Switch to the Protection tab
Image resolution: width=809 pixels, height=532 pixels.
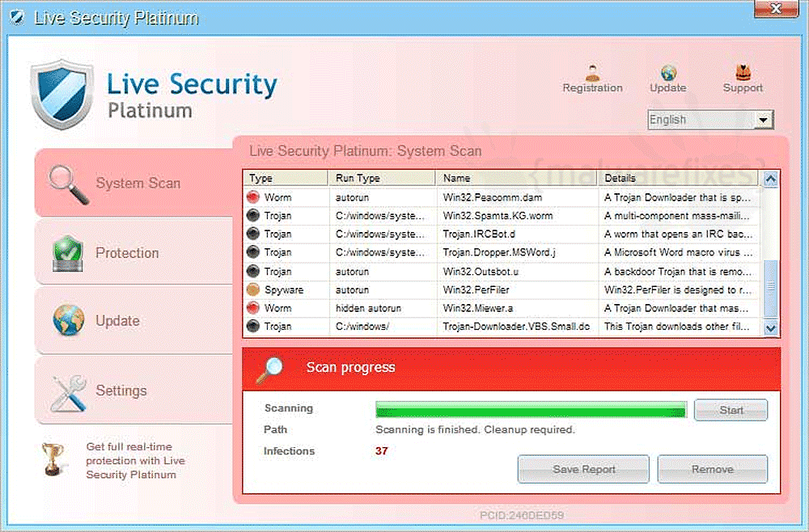(134, 252)
